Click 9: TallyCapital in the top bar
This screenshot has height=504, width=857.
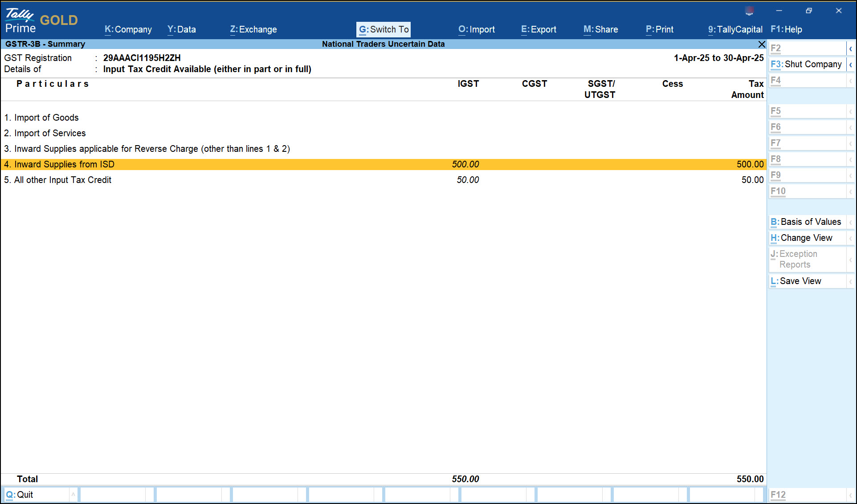[735, 29]
